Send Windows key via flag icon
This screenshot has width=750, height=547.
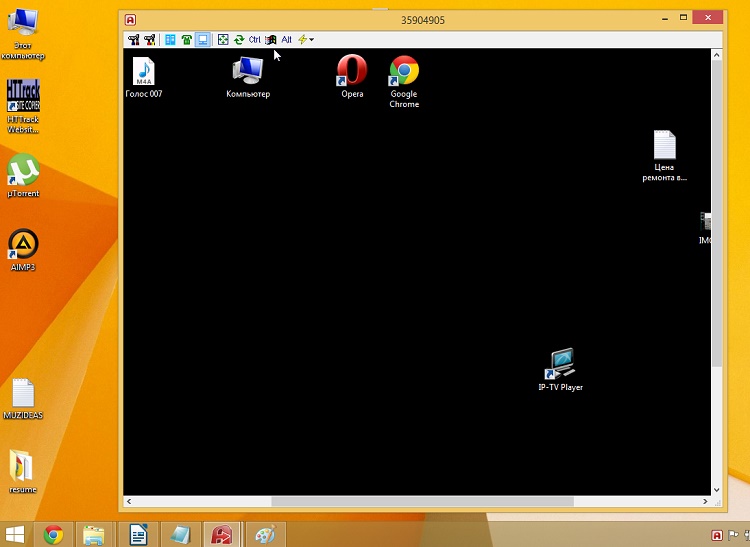[x=271, y=40]
